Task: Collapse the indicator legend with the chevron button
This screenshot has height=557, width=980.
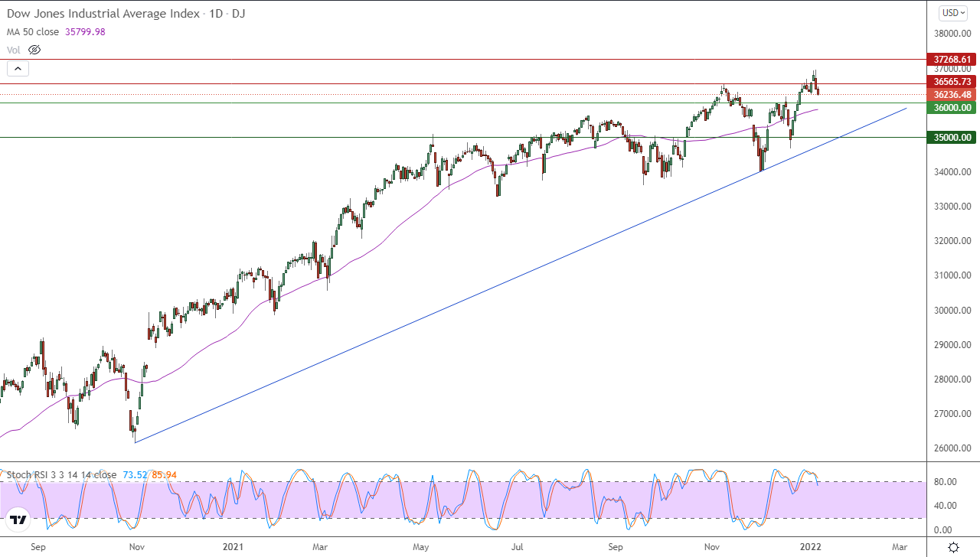Action: coord(18,69)
